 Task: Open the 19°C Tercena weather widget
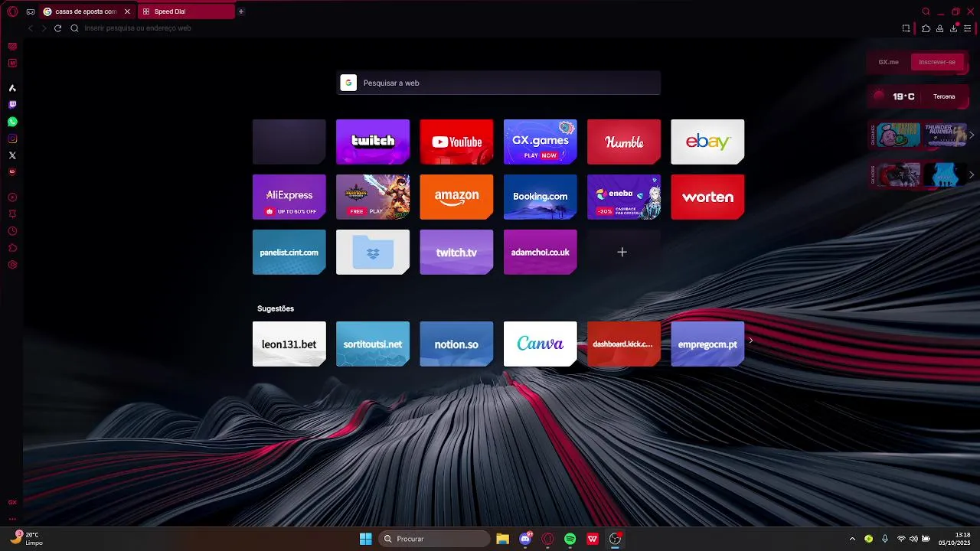(916, 96)
